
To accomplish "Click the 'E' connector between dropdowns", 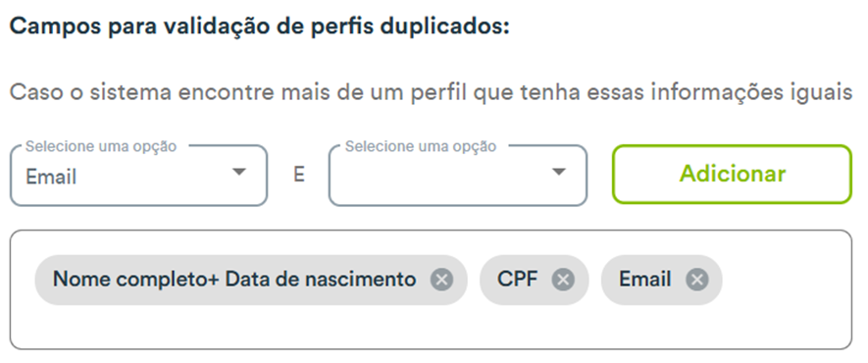I will pos(298,175).
